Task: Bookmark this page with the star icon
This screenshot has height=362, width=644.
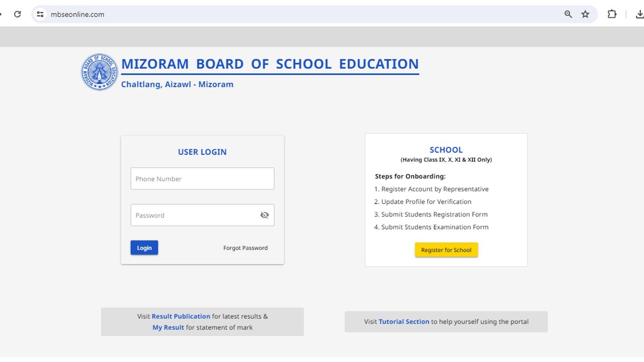Action: tap(585, 14)
